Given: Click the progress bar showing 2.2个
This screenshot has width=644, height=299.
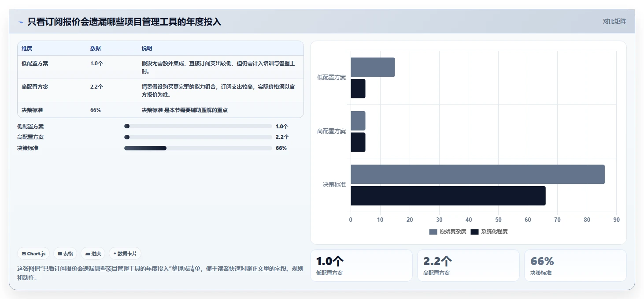Looking at the screenshot, I should coord(198,137).
